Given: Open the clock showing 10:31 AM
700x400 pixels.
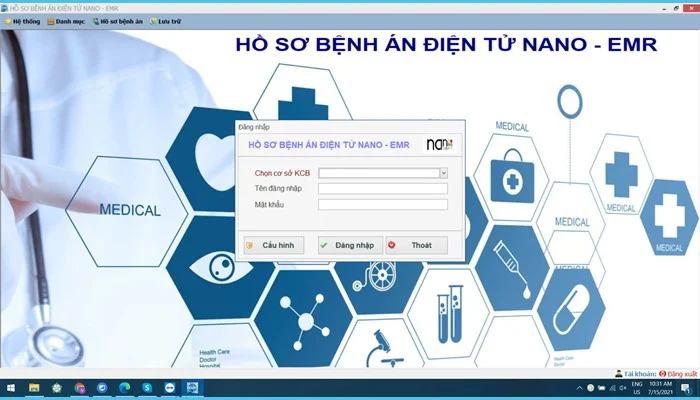Looking at the screenshot, I should [660, 388].
